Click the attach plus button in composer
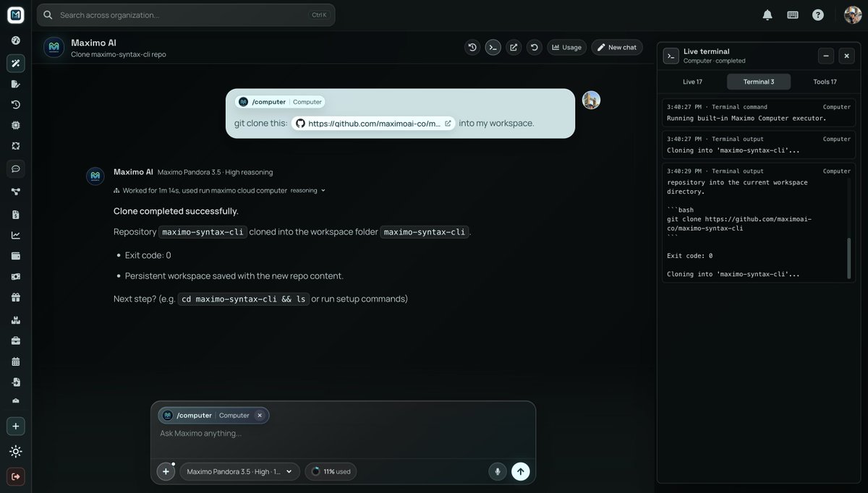 166,471
